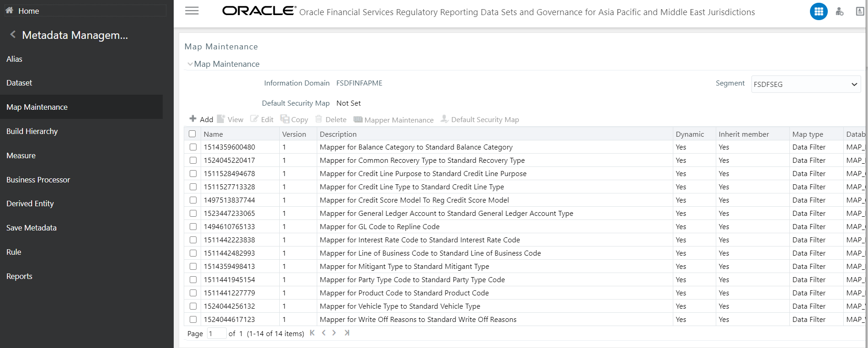Select all rows with header checkbox
This screenshot has width=868, height=348.
click(x=192, y=134)
